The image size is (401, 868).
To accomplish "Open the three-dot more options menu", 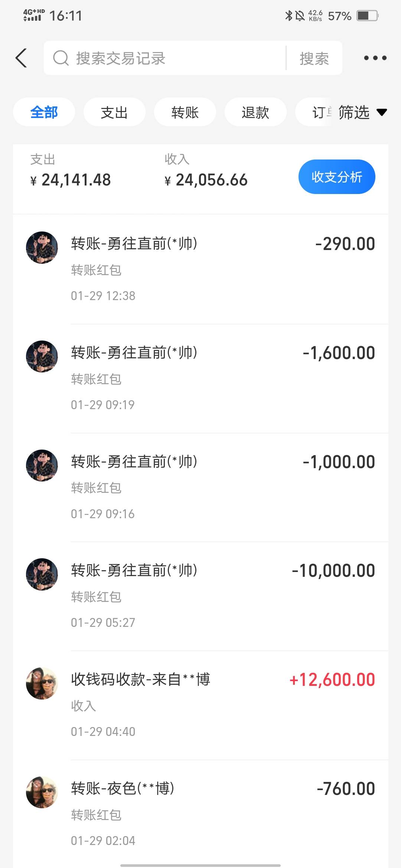I will (x=375, y=58).
